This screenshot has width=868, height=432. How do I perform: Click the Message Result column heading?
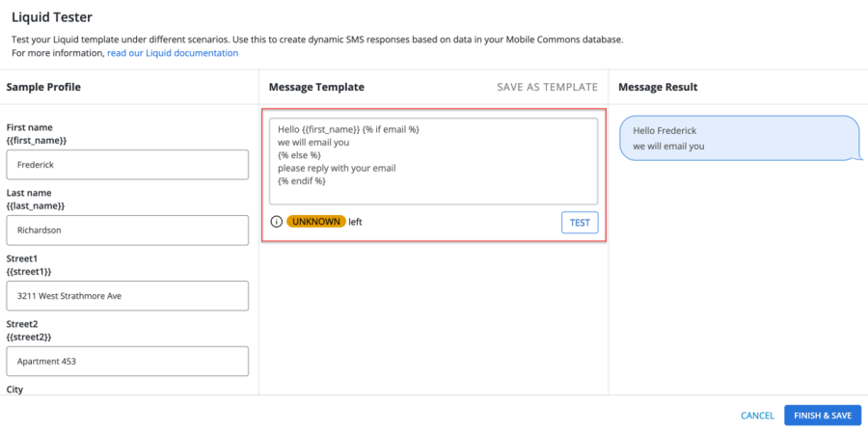658,87
